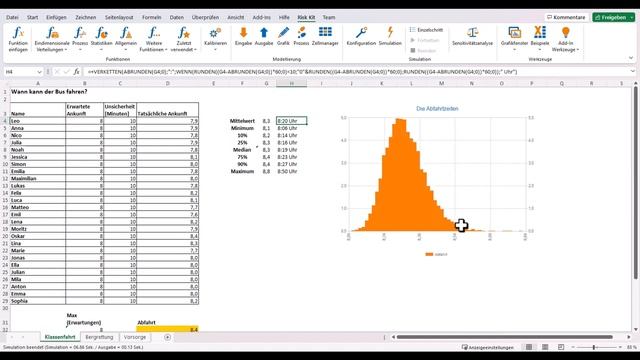This screenshot has width=640, height=360.
Task: Switch to Page Break Preview icon
Action: point(561,347)
